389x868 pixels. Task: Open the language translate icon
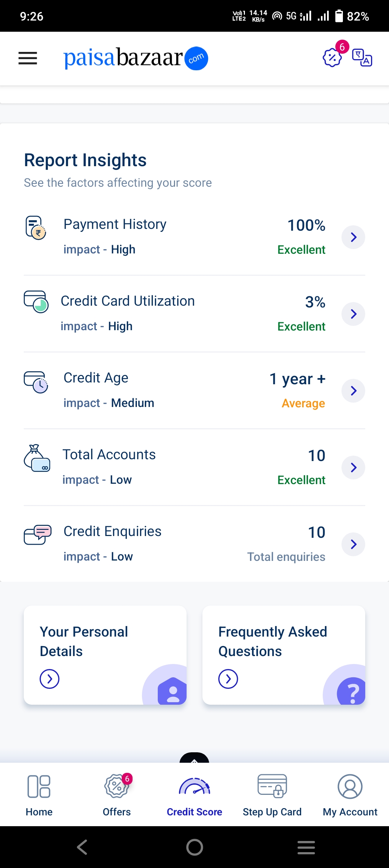[x=362, y=58]
